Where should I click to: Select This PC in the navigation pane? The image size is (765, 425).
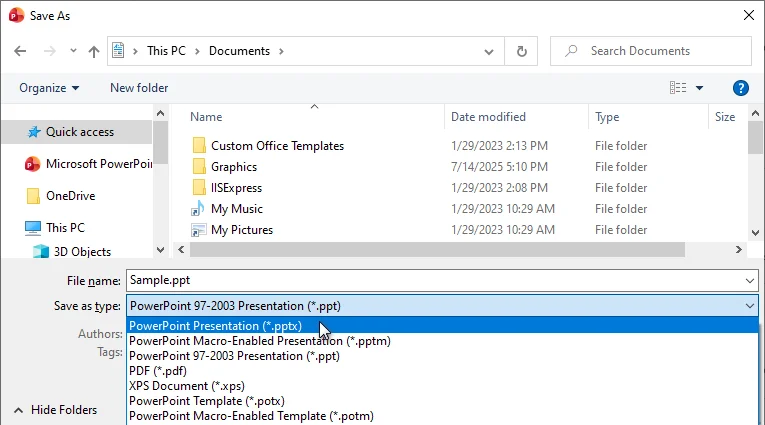click(x=65, y=228)
